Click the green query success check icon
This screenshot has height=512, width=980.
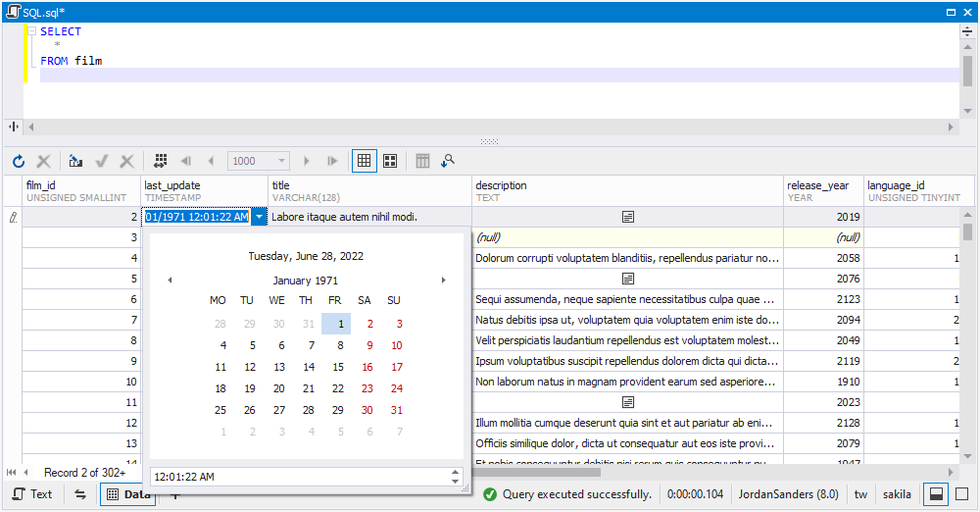click(490, 494)
